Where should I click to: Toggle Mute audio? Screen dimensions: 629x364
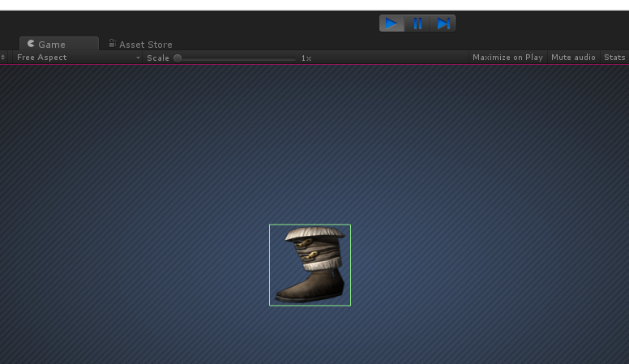coord(573,58)
